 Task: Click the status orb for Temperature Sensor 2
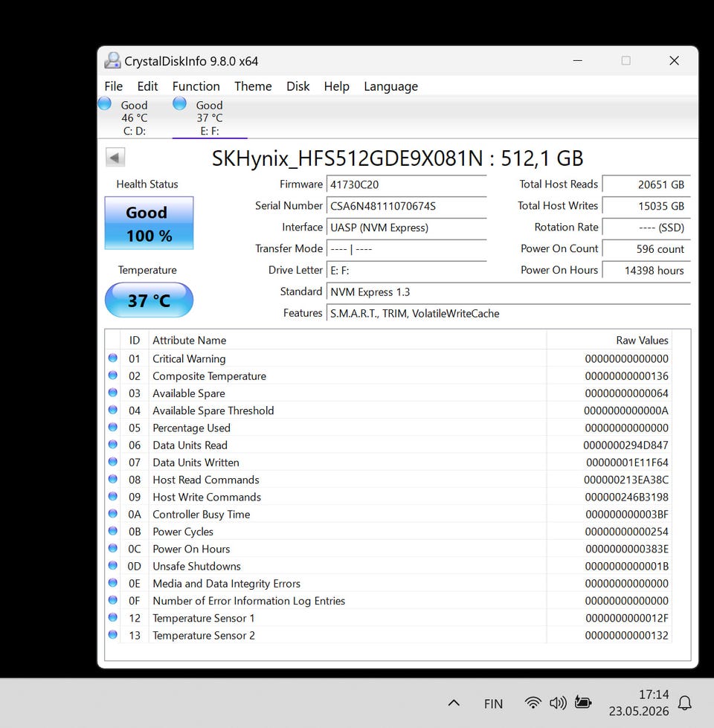coord(113,634)
